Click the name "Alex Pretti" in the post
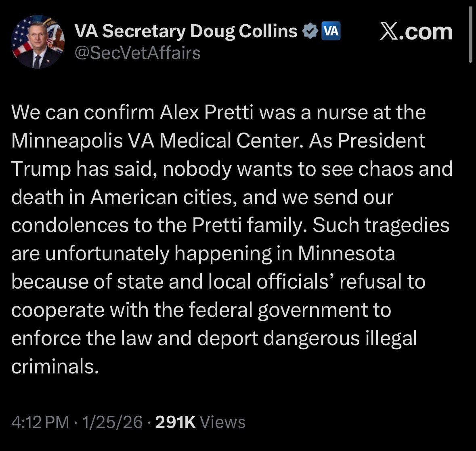Screen dimensions: 476x451 207,113
